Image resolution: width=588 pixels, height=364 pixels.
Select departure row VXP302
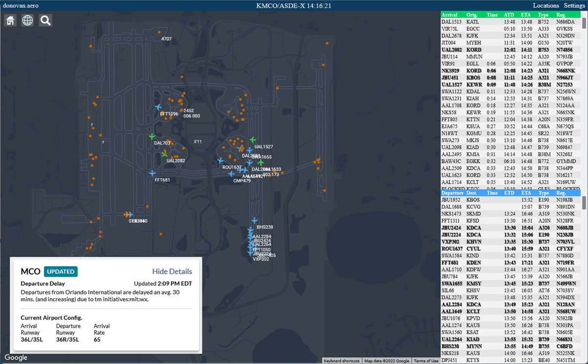[x=511, y=242]
